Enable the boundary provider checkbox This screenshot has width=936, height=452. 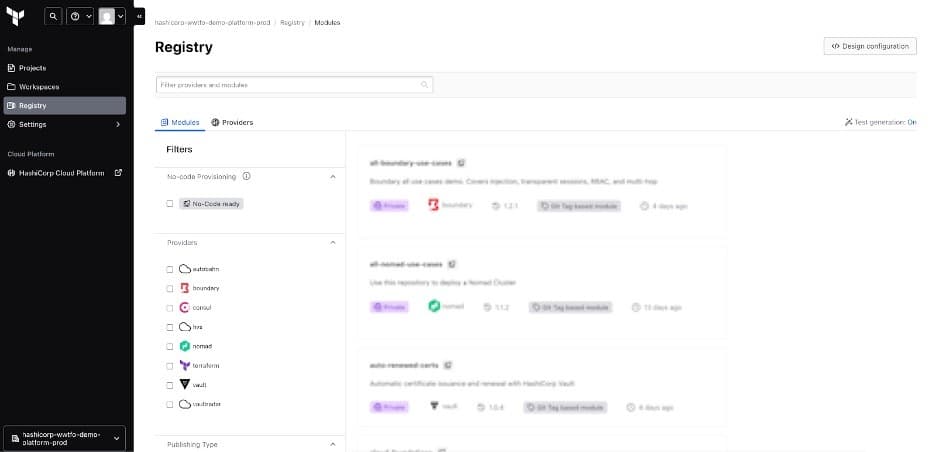tap(170, 288)
